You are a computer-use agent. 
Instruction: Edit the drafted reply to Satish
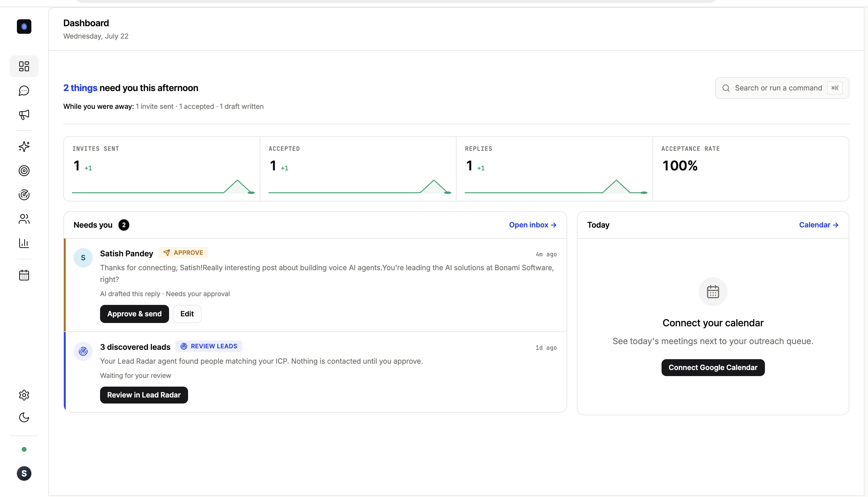click(187, 314)
